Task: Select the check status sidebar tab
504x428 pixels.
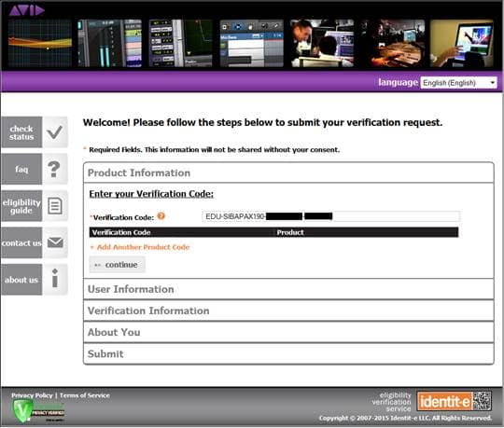Action: (x=21, y=132)
